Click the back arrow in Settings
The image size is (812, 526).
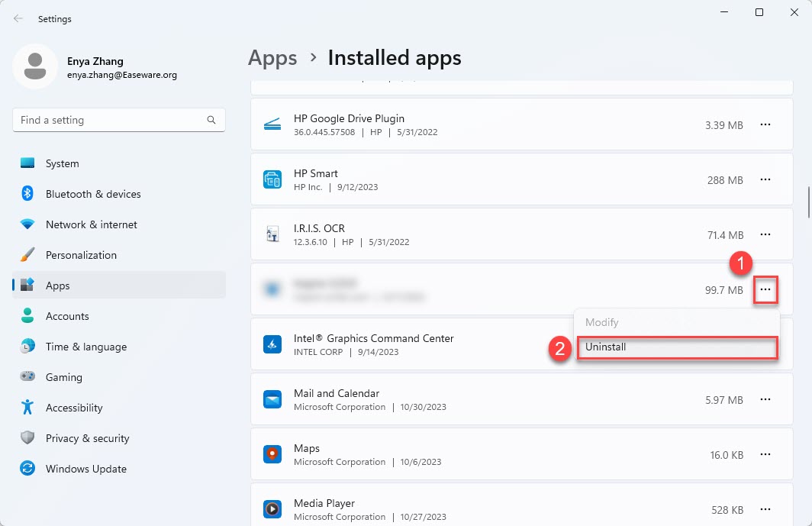point(18,18)
